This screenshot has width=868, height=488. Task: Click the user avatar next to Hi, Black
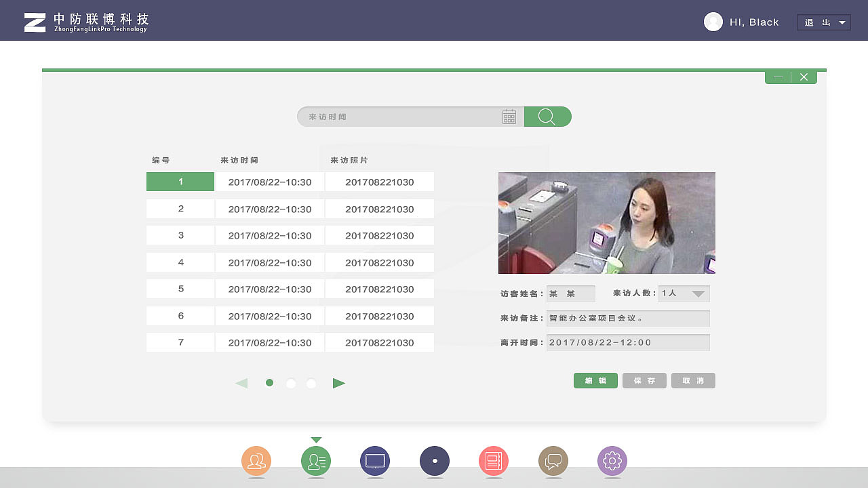click(713, 22)
